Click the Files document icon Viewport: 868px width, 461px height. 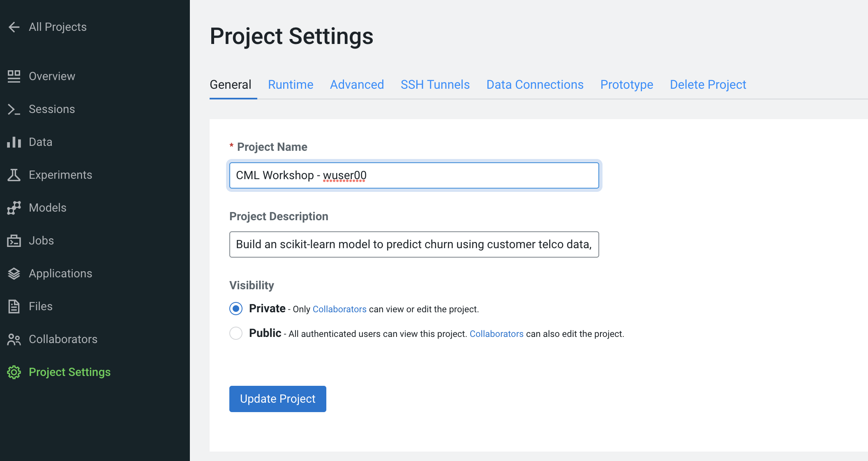click(x=14, y=307)
